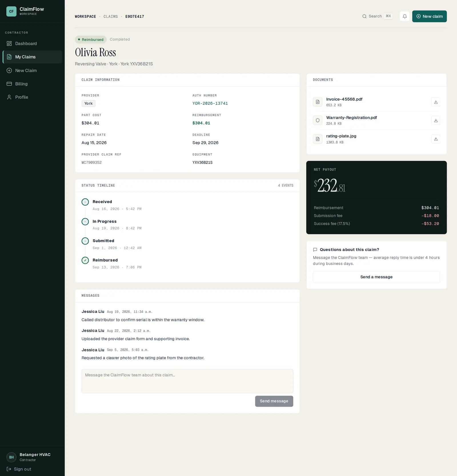Click the E9D7E417 claim ID breadcrumb
The image size is (457, 476).
click(x=135, y=17)
